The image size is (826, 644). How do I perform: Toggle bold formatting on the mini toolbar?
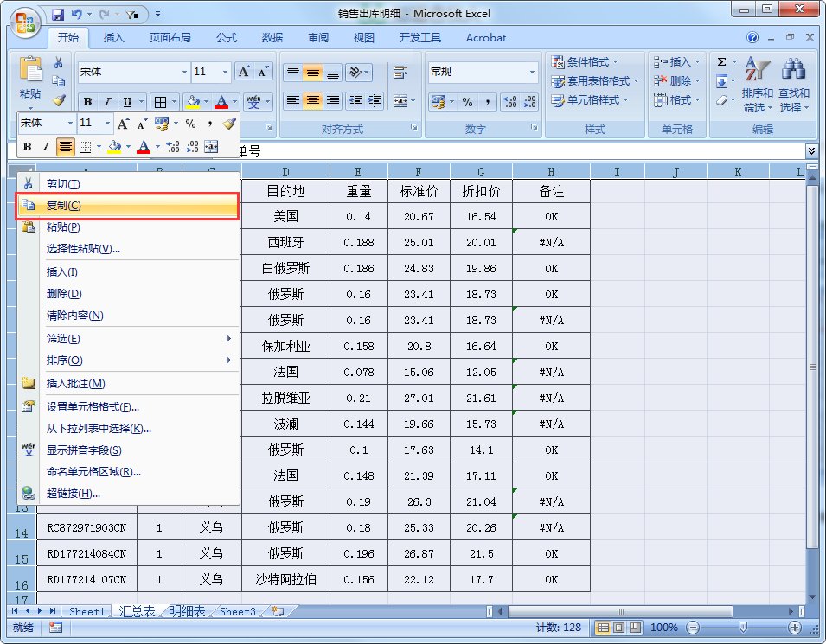(28, 144)
